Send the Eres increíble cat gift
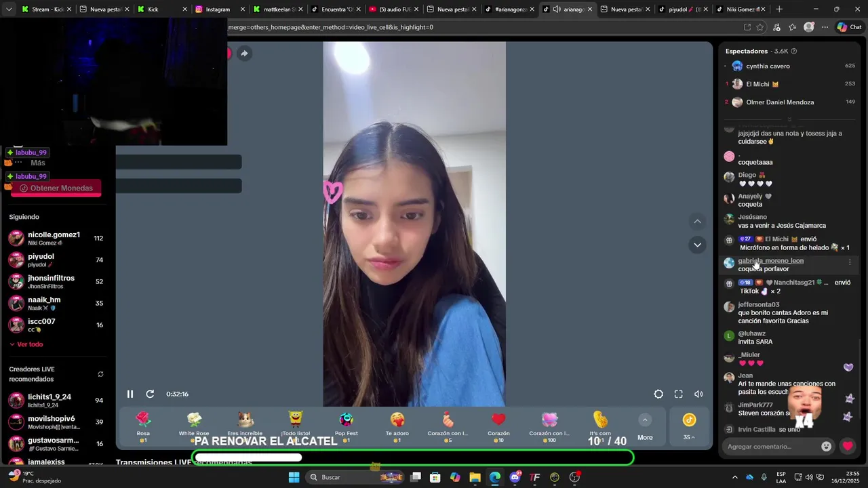Screen dimensions: 868x488 click(x=245, y=427)
